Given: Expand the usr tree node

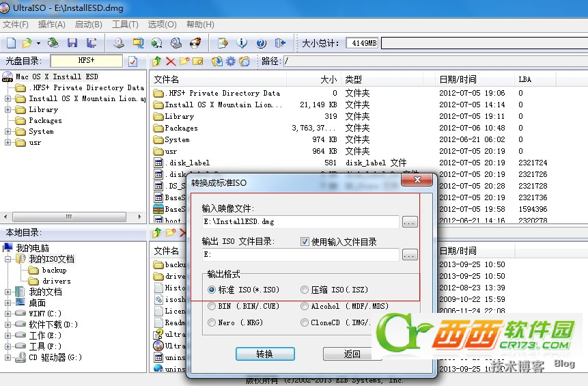Looking at the screenshot, I should point(8,143).
